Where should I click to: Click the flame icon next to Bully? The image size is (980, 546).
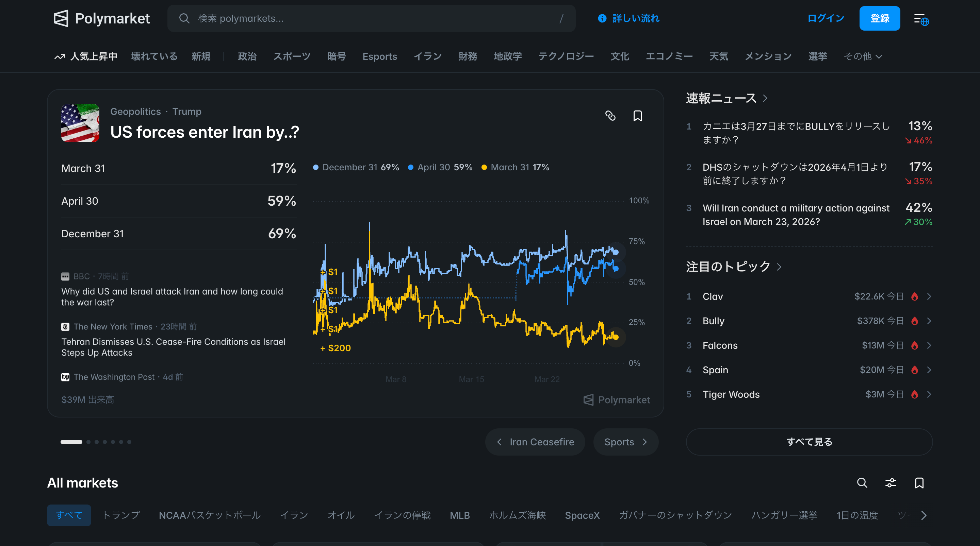[915, 321]
